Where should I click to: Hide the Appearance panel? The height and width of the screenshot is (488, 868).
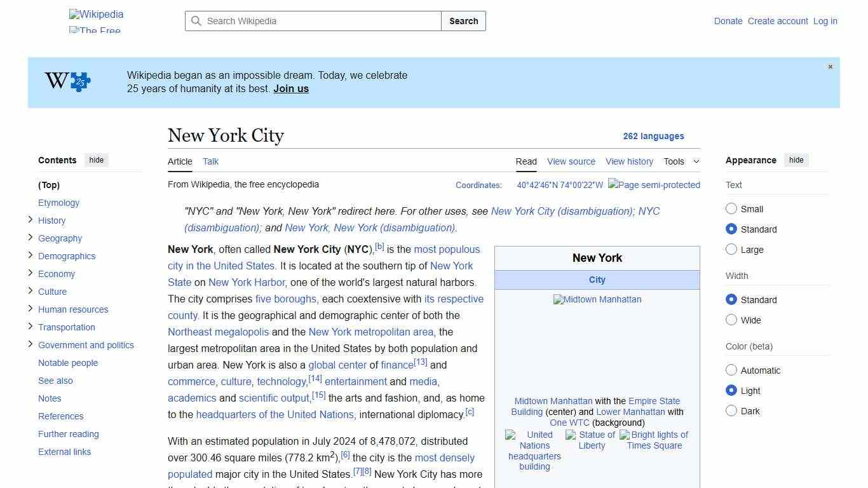click(x=796, y=160)
